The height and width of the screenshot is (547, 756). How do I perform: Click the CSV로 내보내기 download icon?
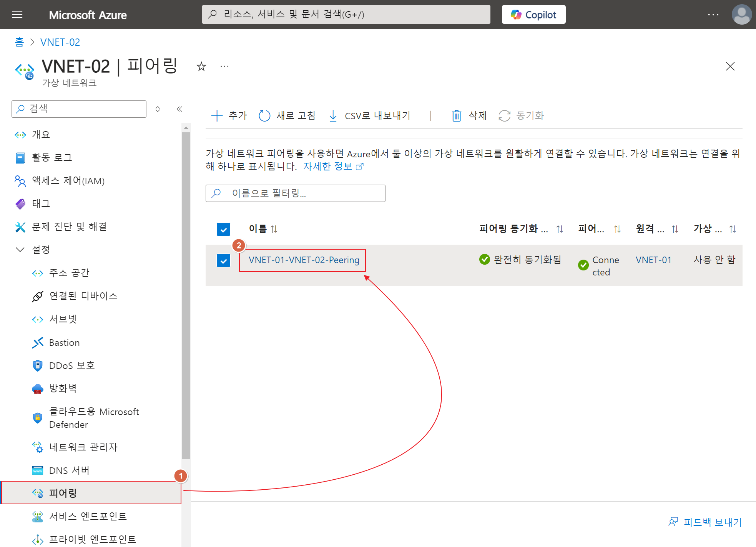pos(333,116)
